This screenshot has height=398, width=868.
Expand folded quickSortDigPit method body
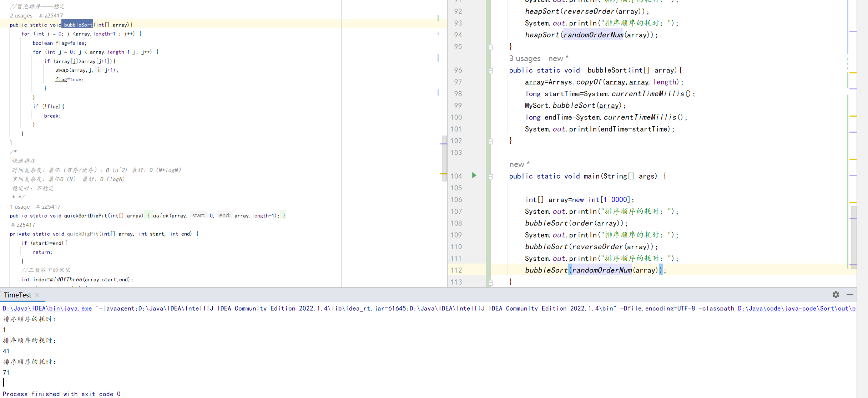point(149,216)
